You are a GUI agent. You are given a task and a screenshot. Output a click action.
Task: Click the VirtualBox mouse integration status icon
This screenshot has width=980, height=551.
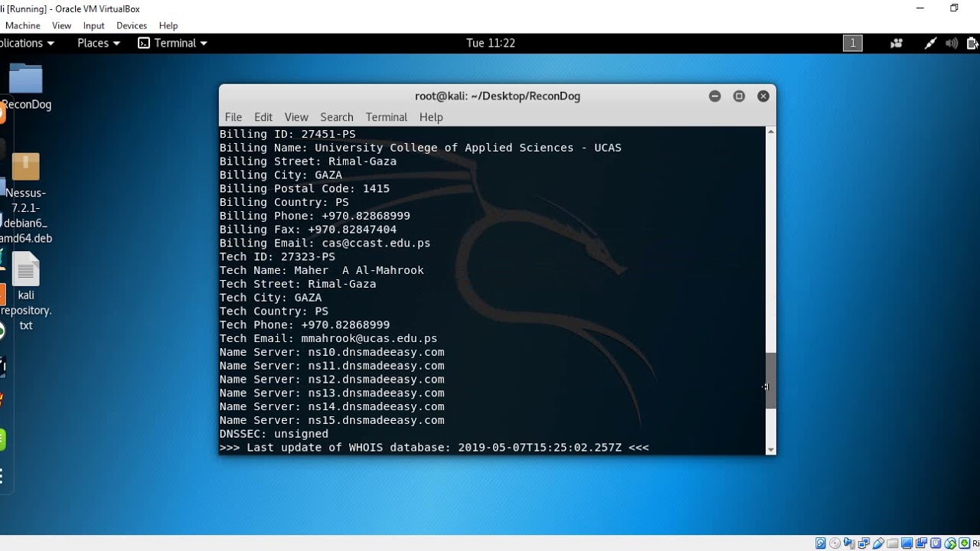tap(951, 543)
